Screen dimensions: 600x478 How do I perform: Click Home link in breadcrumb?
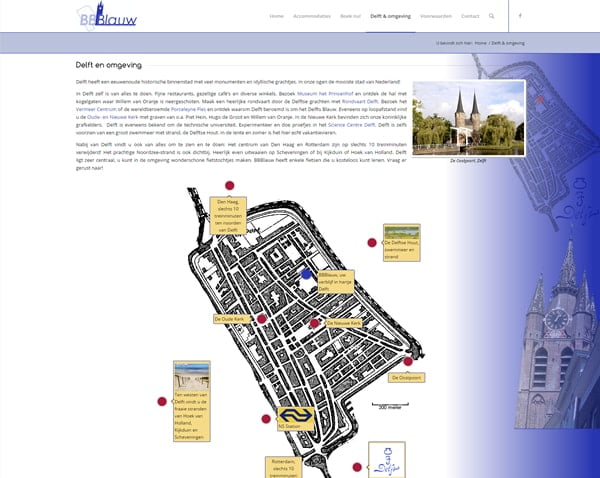(480, 44)
